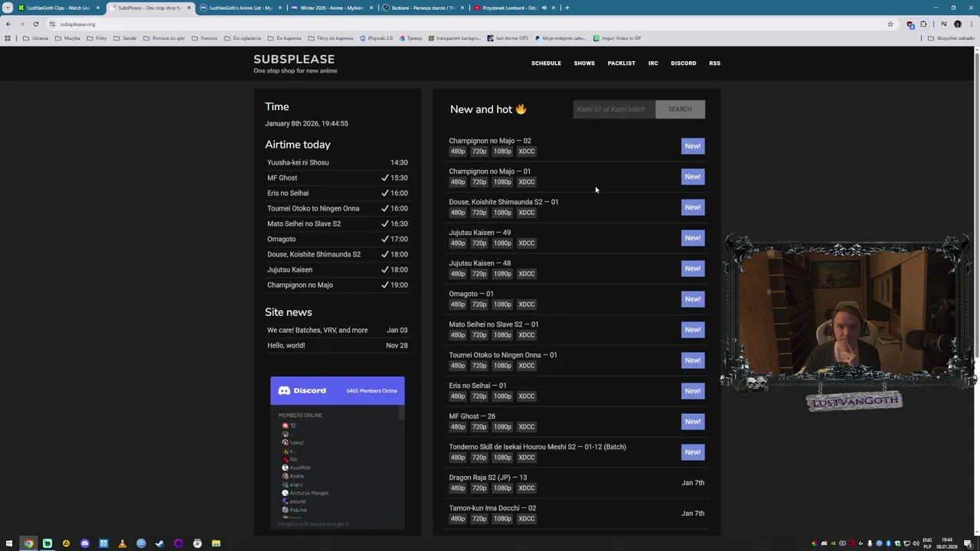Read the 'We care! Batches, VRV, and more' news
Screen dimensions: 980x551
[x=318, y=330]
